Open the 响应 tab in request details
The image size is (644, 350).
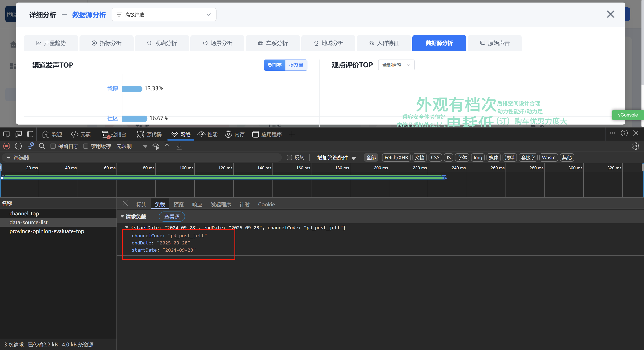[197, 205]
